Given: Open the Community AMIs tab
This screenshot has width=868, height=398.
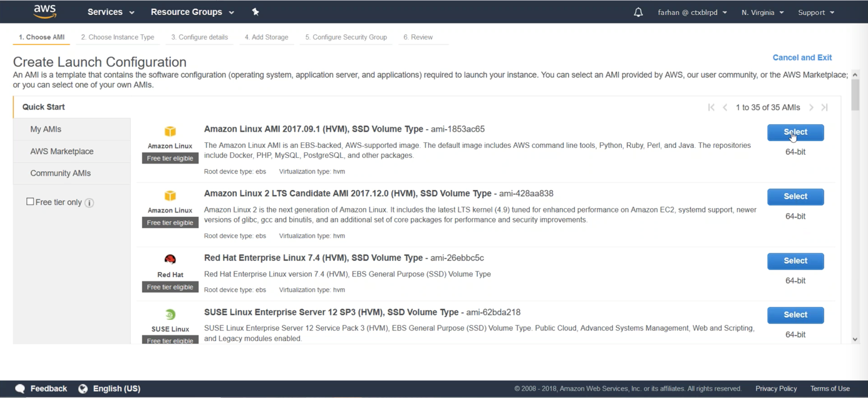Looking at the screenshot, I should point(61,173).
